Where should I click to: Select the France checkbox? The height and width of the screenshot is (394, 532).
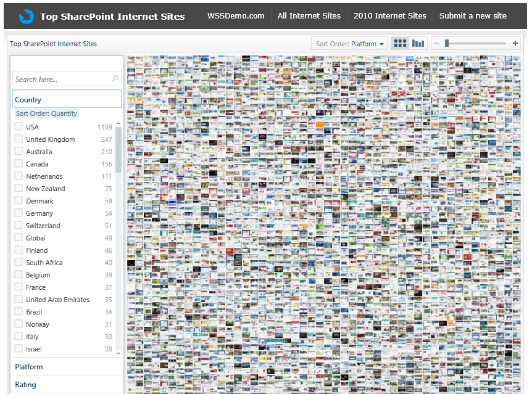pyautogui.click(x=19, y=287)
